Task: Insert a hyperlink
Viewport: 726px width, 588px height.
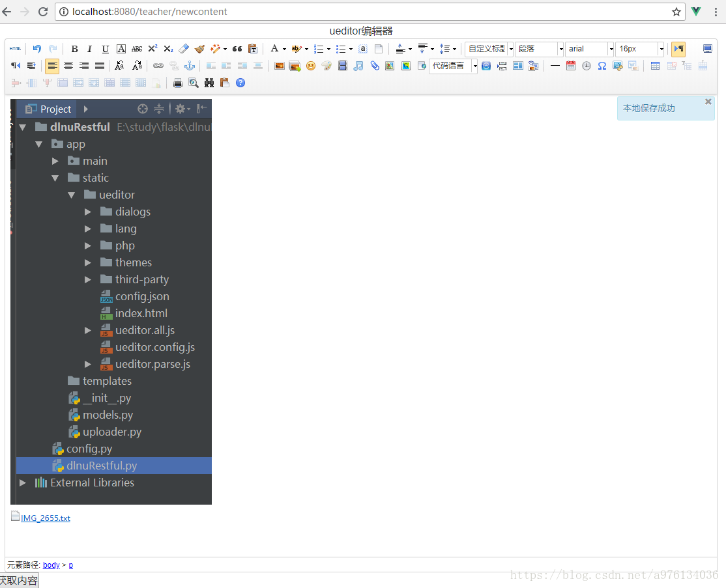Action: point(158,66)
